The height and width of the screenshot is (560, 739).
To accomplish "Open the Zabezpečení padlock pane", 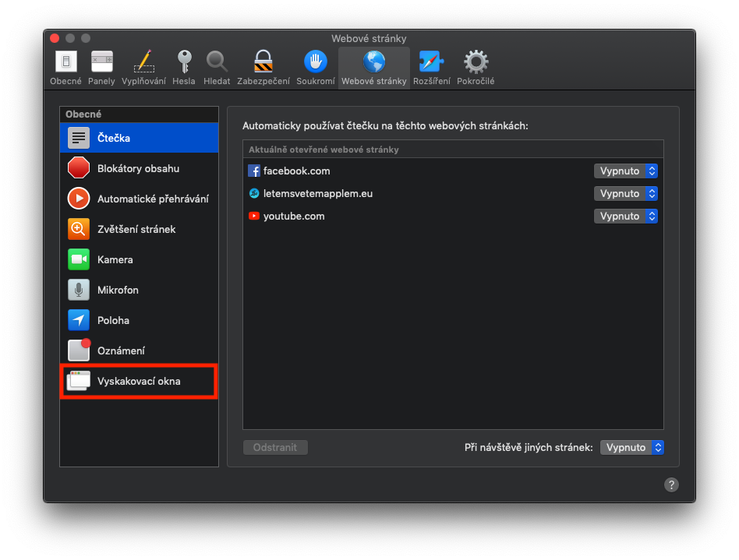I will coord(263,69).
